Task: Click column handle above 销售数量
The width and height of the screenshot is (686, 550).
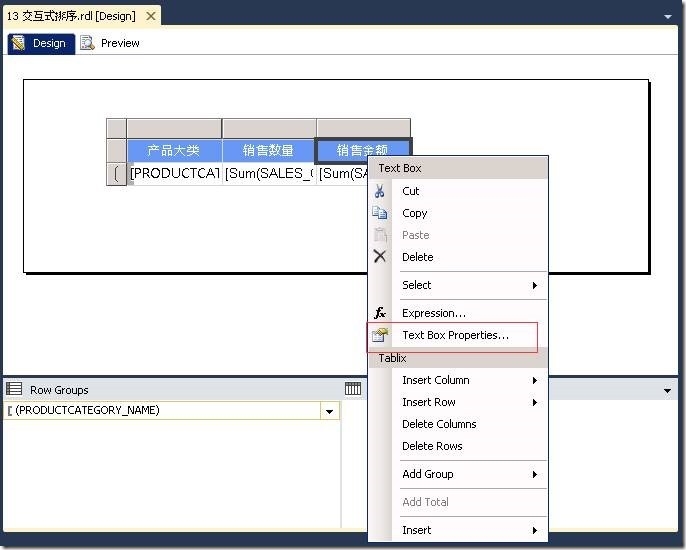Action: point(269,128)
